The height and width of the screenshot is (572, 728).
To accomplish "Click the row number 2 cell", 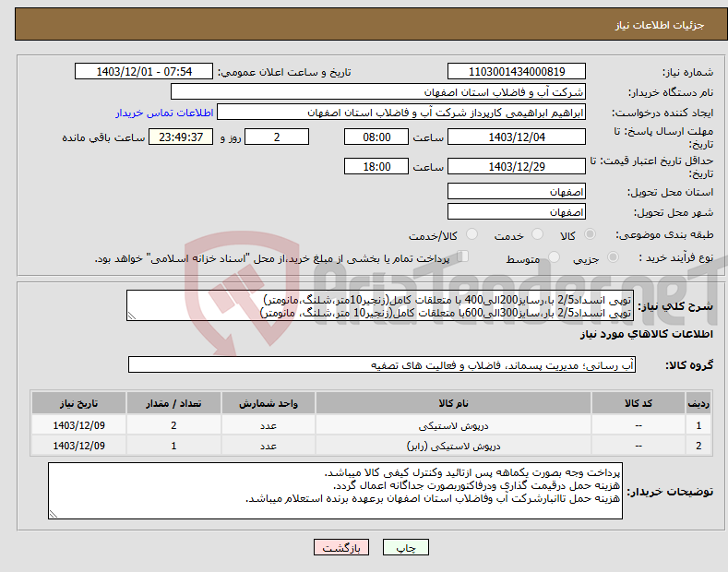I will (x=698, y=446).
